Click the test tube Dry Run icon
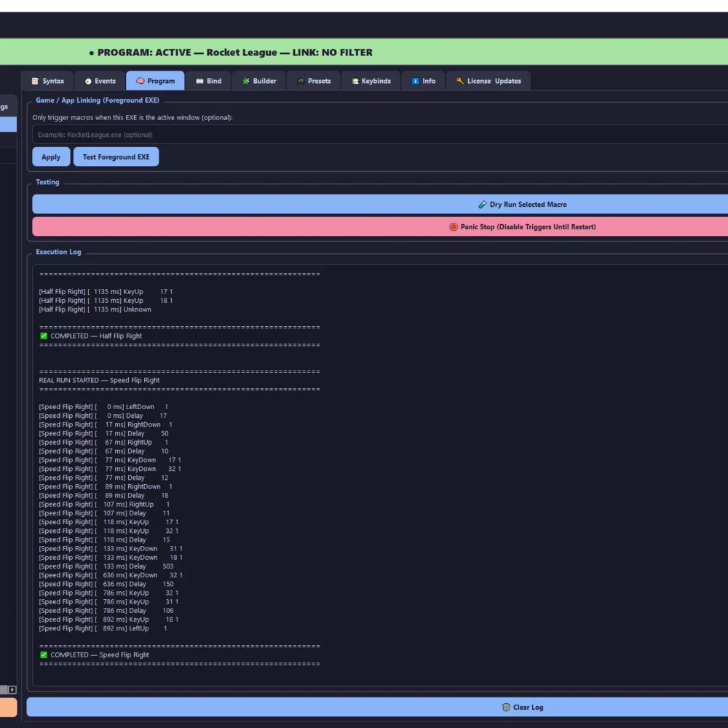 pos(483,205)
